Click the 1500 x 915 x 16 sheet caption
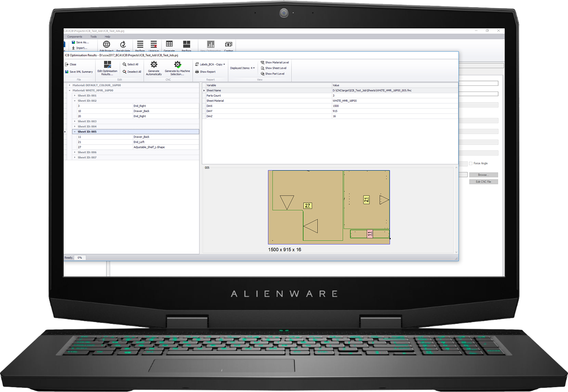 click(285, 250)
